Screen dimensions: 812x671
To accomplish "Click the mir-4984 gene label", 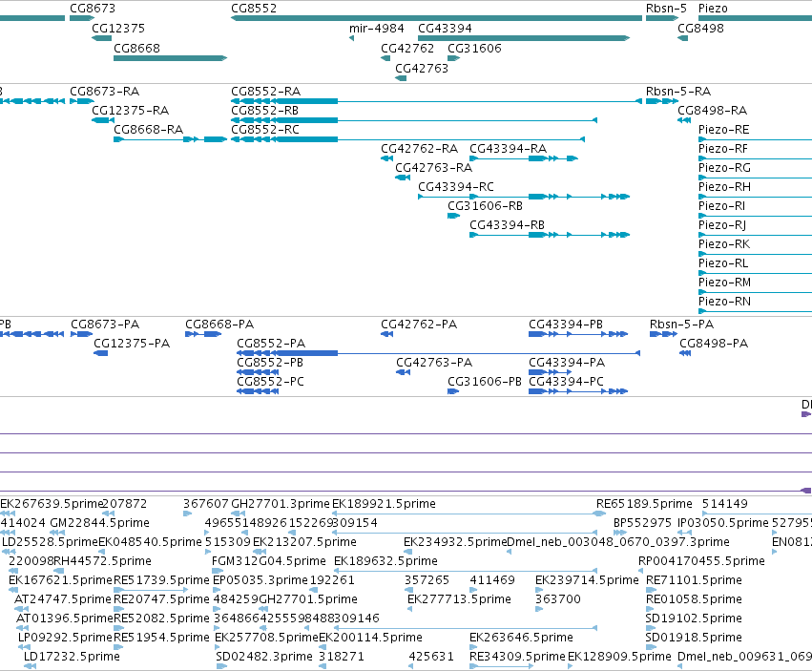I will (377, 28).
